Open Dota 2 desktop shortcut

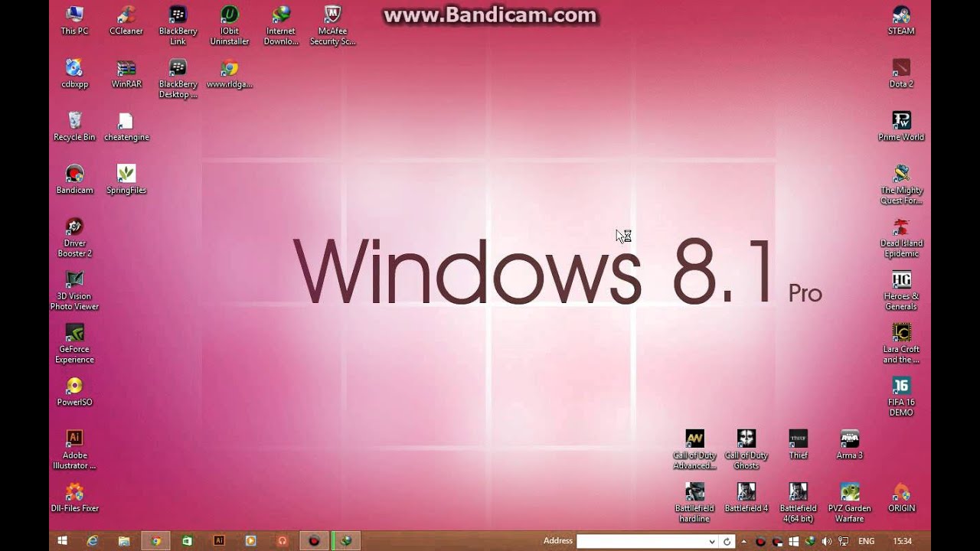(901, 73)
